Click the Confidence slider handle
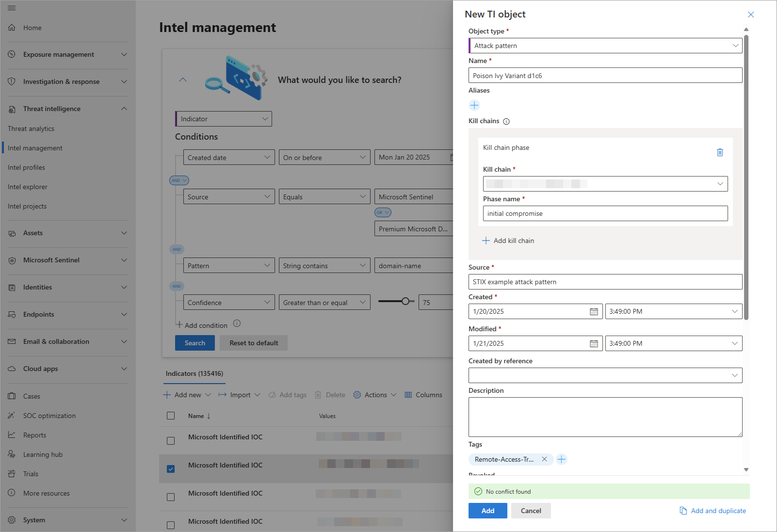Image resolution: width=777 pixels, height=532 pixels. pyautogui.click(x=405, y=301)
